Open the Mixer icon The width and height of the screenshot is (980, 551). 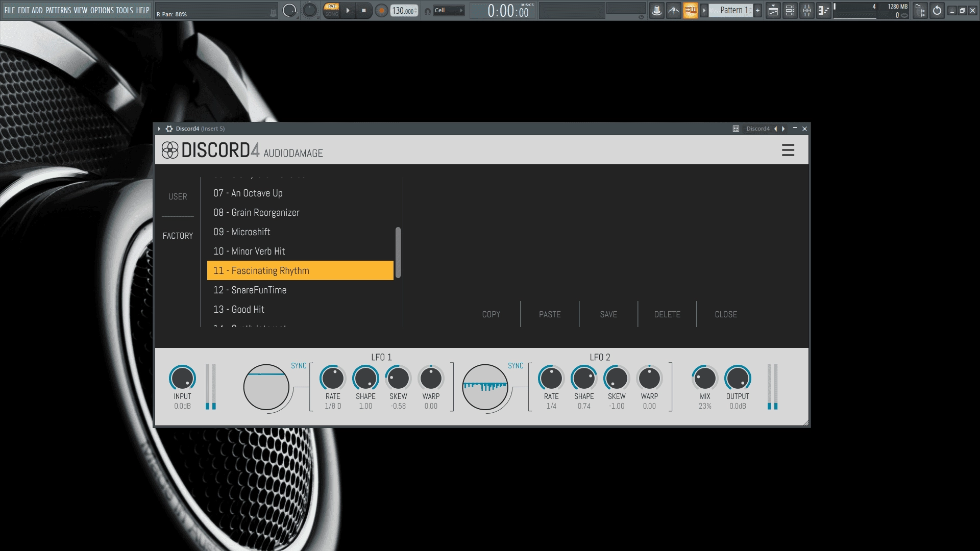click(x=807, y=10)
